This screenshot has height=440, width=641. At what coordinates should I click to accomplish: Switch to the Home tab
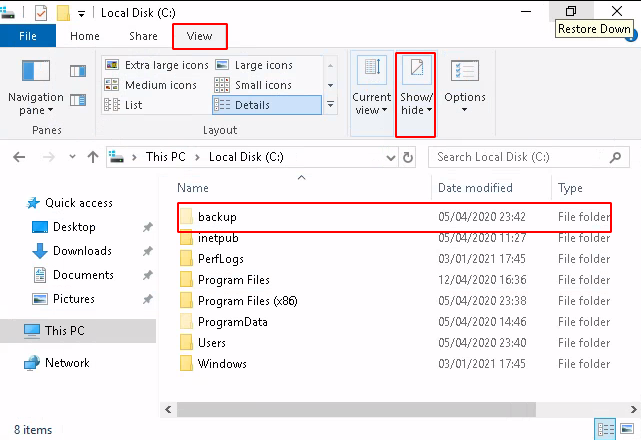pos(85,36)
